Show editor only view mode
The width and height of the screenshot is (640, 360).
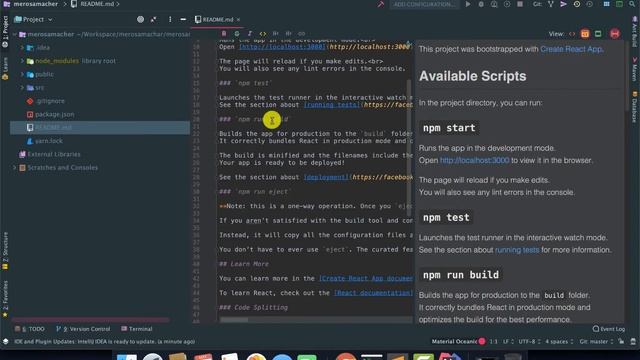(x=572, y=34)
